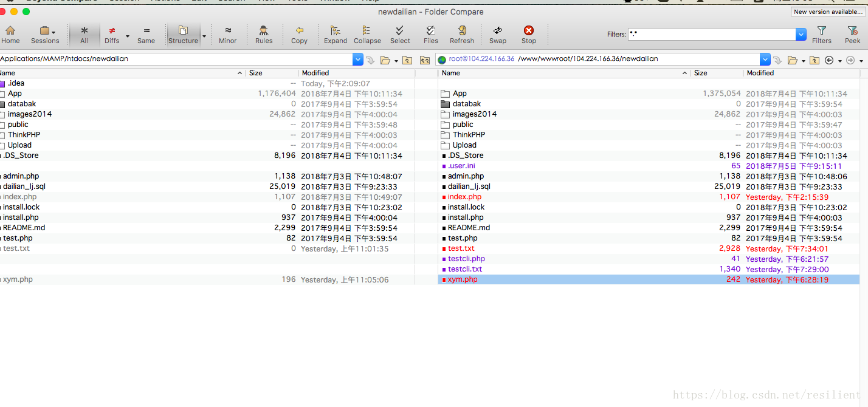Viewport: 868px width, 407px height.
Task: Click the Files toolbar button
Action: click(x=431, y=35)
